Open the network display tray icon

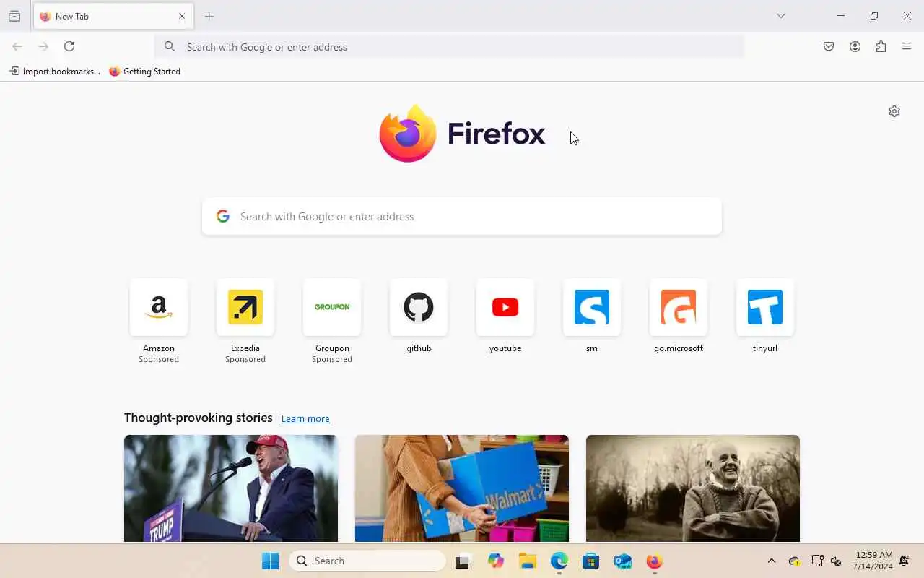[818, 561]
